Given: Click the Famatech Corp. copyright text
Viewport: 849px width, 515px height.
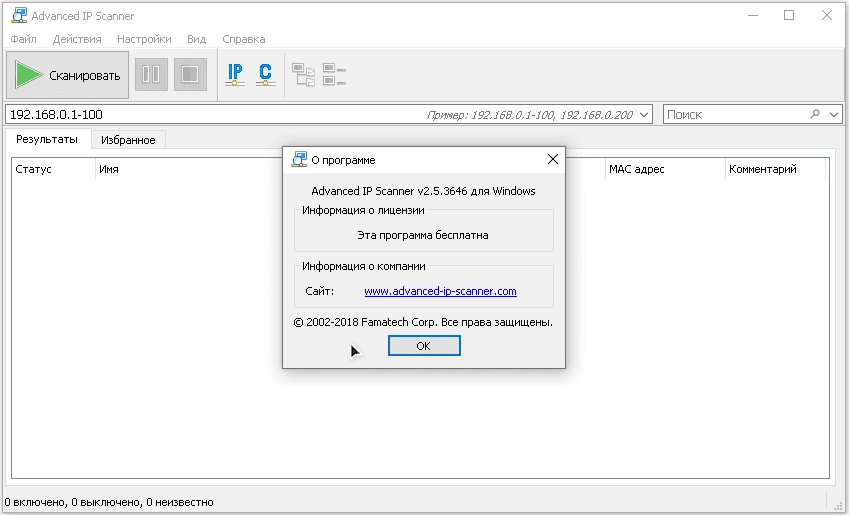Looking at the screenshot, I should (423, 322).
